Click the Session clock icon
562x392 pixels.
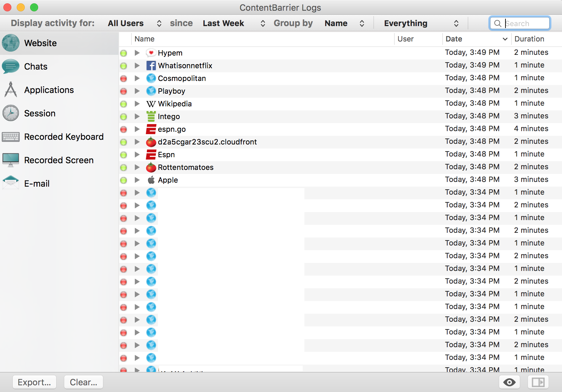[11, 113]
